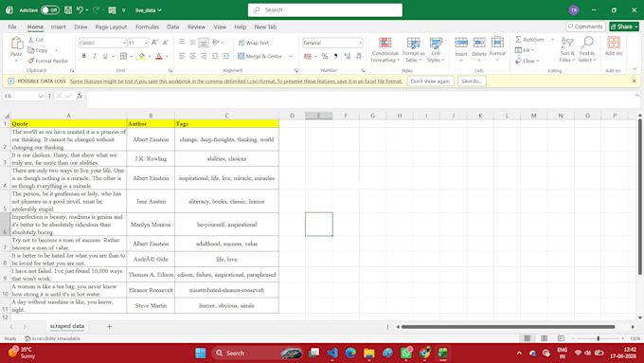Click the Don't show again button
This screenshot has height=363, width=644.
(x=430, y=81)
